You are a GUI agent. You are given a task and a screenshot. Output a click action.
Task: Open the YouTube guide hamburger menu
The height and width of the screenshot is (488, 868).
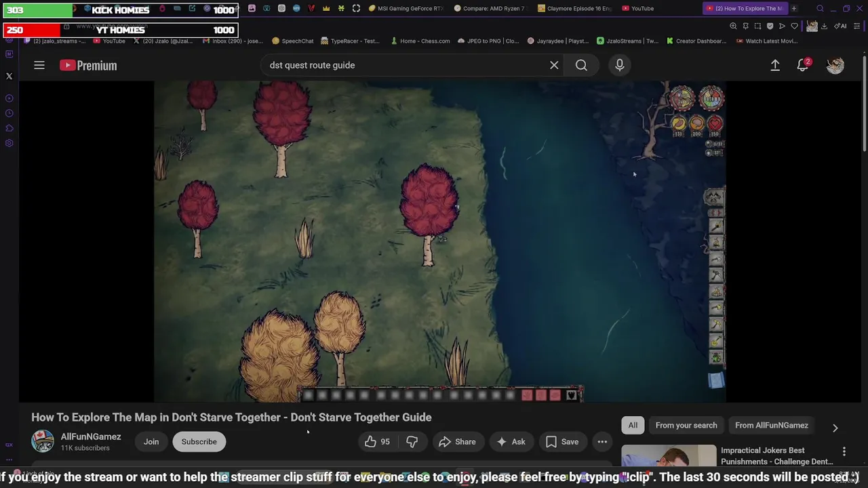(x=39, y=65)
